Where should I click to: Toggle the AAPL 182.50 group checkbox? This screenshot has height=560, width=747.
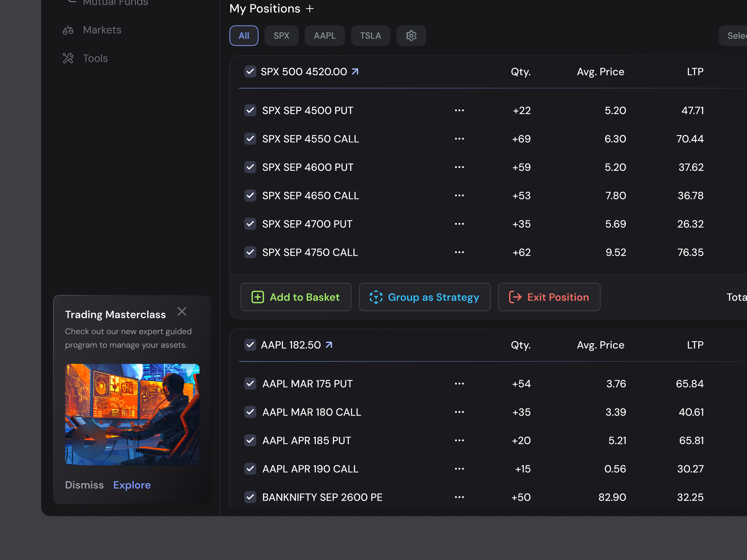pyautogui.click(x=250, y=345)
